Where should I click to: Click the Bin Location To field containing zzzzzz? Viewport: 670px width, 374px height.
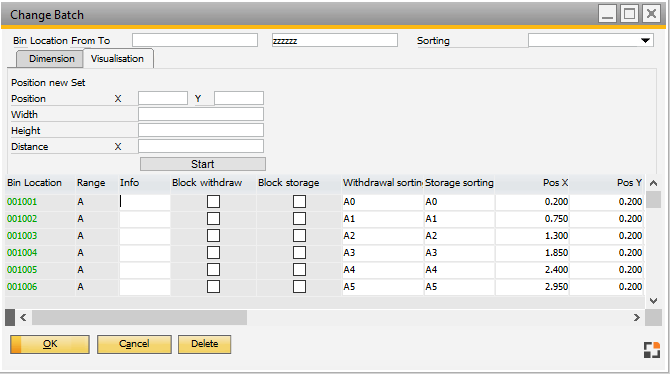(x=335, y=40)
